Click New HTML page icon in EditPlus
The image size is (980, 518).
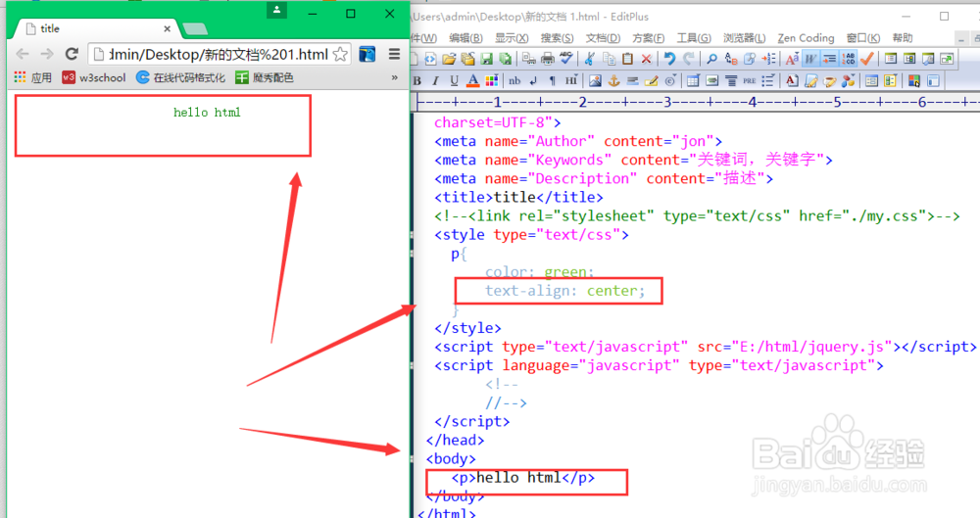(x=430, y=59)
